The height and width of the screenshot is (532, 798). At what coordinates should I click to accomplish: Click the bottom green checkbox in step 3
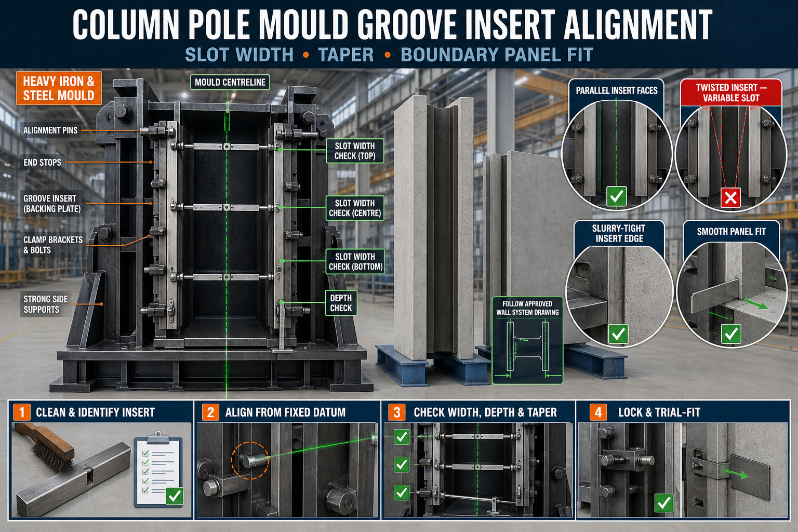point(402,491)
